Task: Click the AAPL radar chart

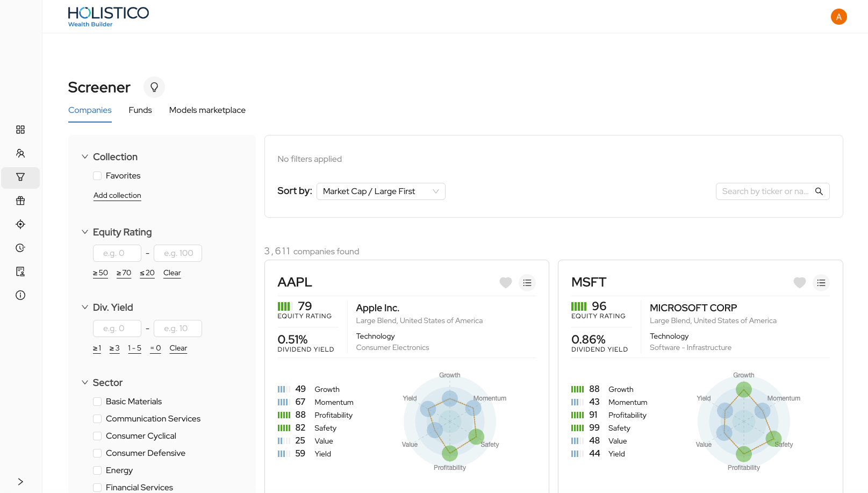Action: pos(450,421)
